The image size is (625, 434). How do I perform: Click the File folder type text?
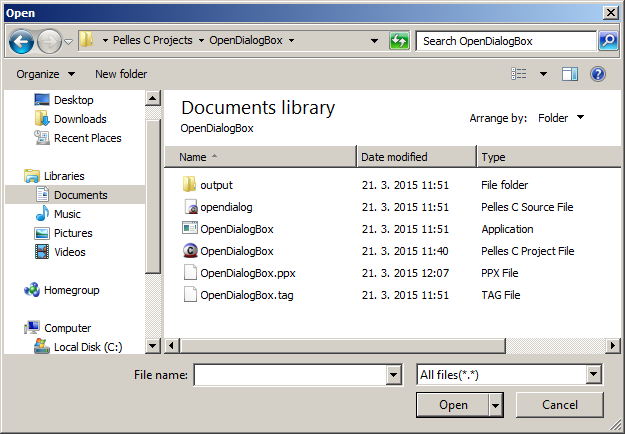click(504, 185)
